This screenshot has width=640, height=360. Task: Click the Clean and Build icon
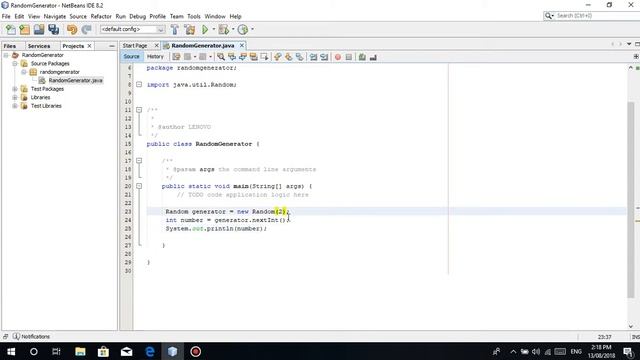(x=189, y=29)
